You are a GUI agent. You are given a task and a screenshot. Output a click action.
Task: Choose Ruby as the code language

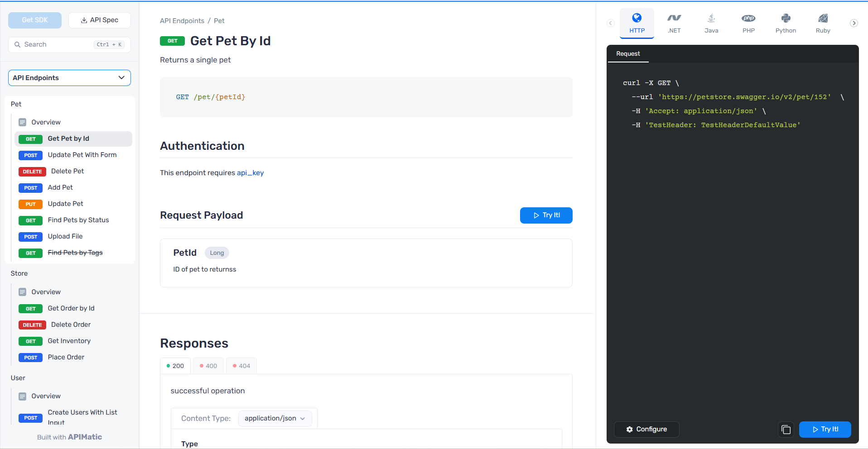(823, 23)
